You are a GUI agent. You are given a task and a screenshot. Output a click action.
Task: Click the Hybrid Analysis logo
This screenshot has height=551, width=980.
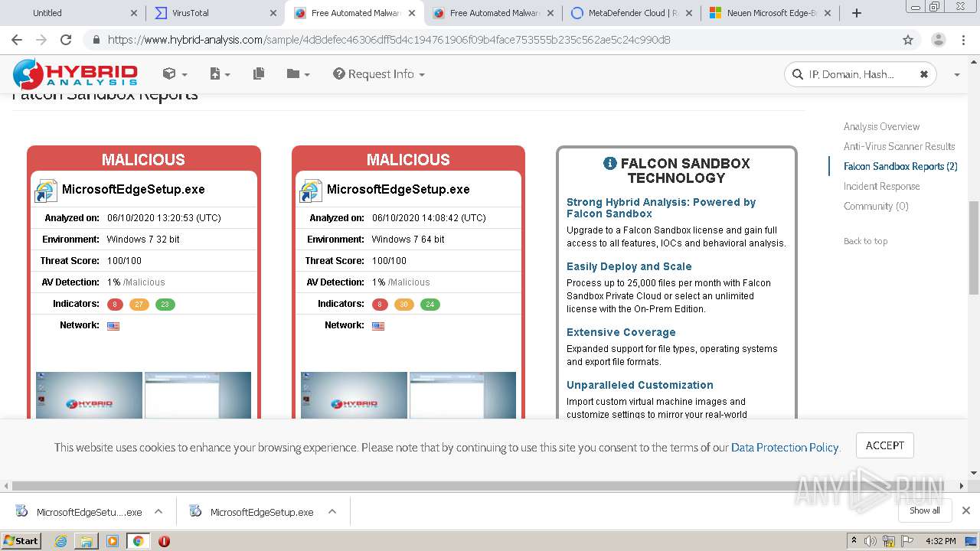pos(75,74)
